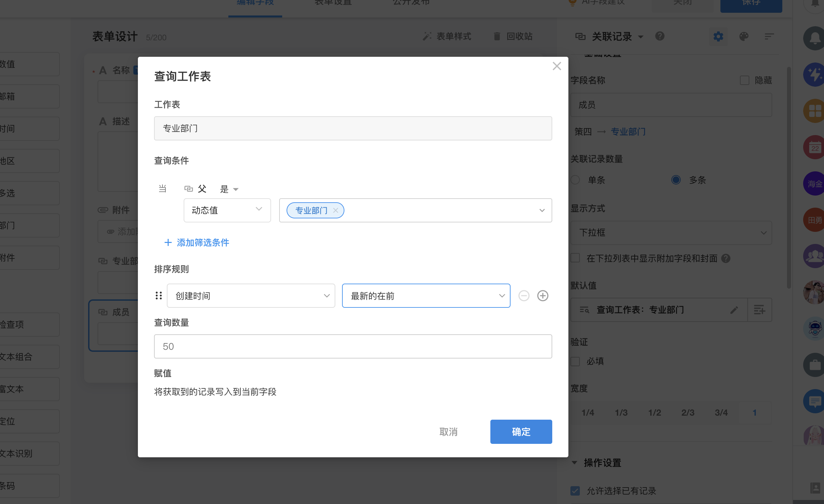Open the 动态值 dropdown
The width and height of the screenshot is (824, 504).
[227, 210]
